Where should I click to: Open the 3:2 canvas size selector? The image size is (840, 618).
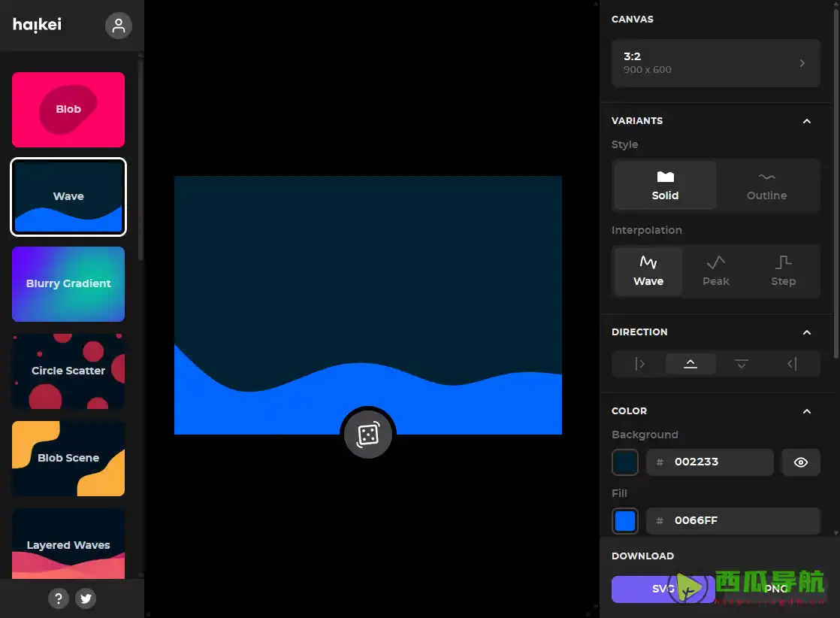click(715, 63)
